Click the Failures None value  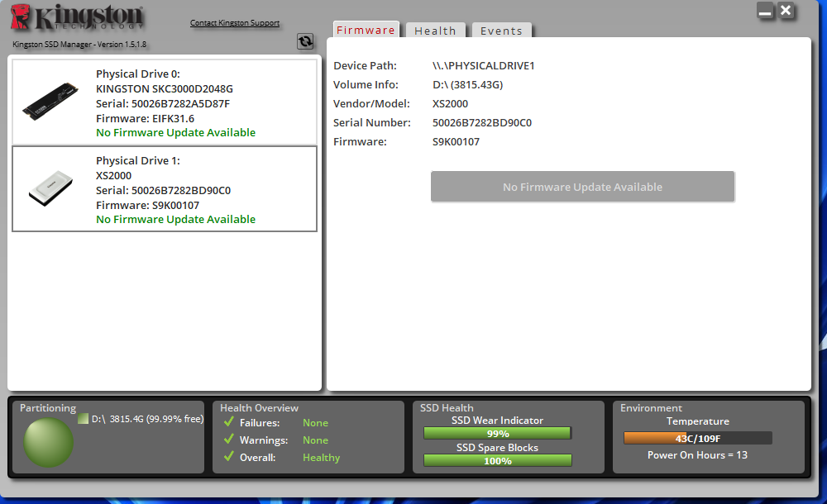click(315, 423)
